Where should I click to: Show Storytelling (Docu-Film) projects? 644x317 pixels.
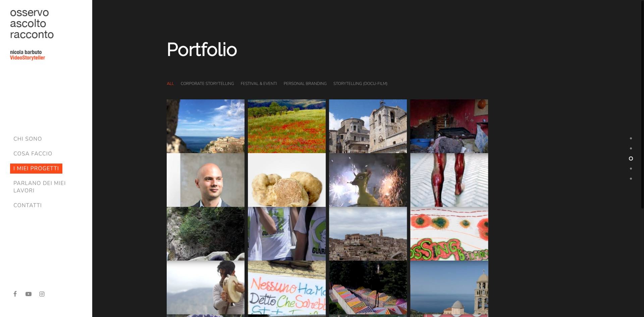pyautogui.click(x=360, y=84)
